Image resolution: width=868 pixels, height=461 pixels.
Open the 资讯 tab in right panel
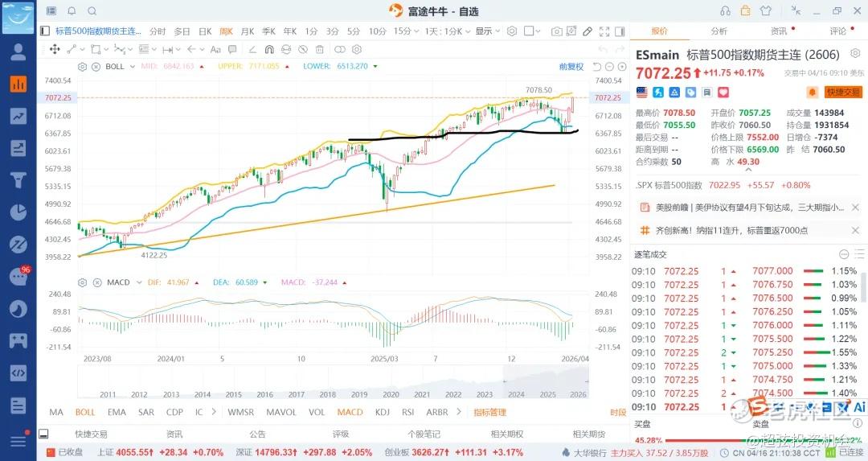point(778,31)
